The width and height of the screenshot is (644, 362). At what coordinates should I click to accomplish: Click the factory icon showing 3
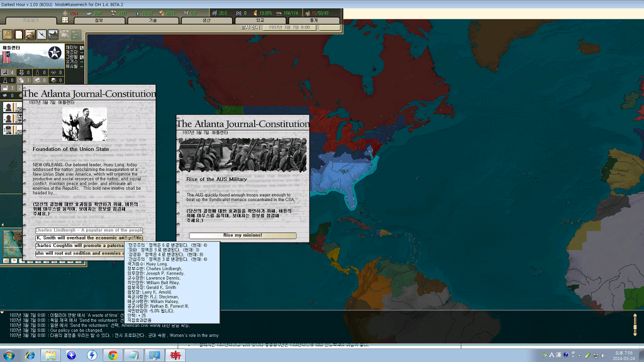(5, 87)
